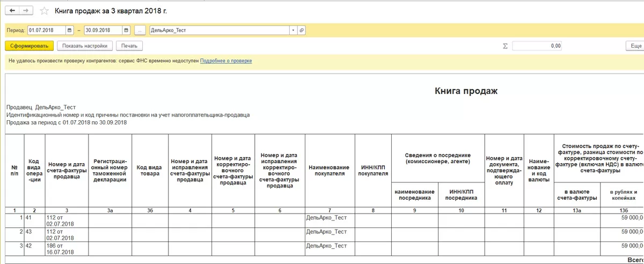The height and width of the screenshot is (264, 644).
Task: Select operation code cell 41
Action: point(35,221)
